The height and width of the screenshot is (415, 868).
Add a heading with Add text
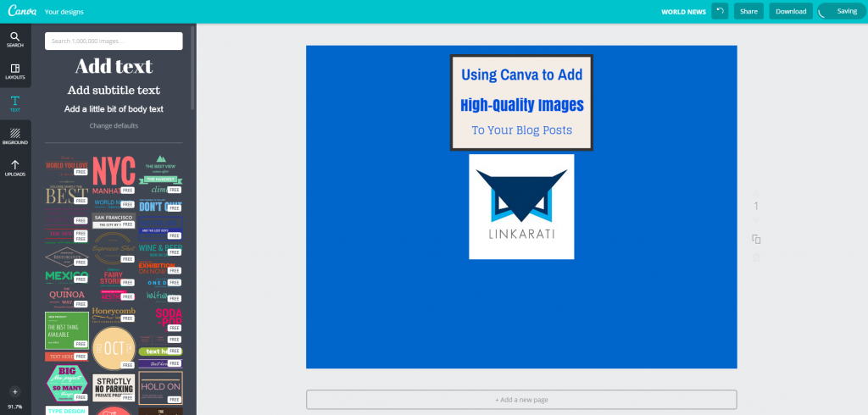click(114, 66)
